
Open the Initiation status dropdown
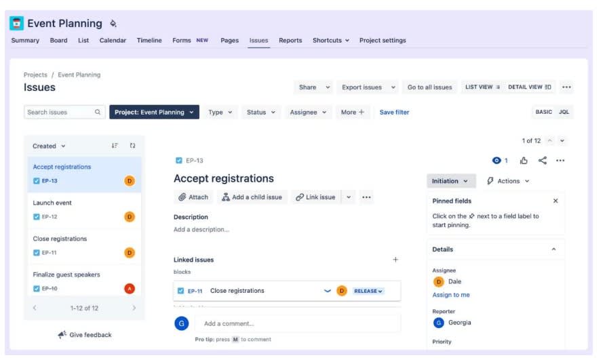[x=450, y=181]
